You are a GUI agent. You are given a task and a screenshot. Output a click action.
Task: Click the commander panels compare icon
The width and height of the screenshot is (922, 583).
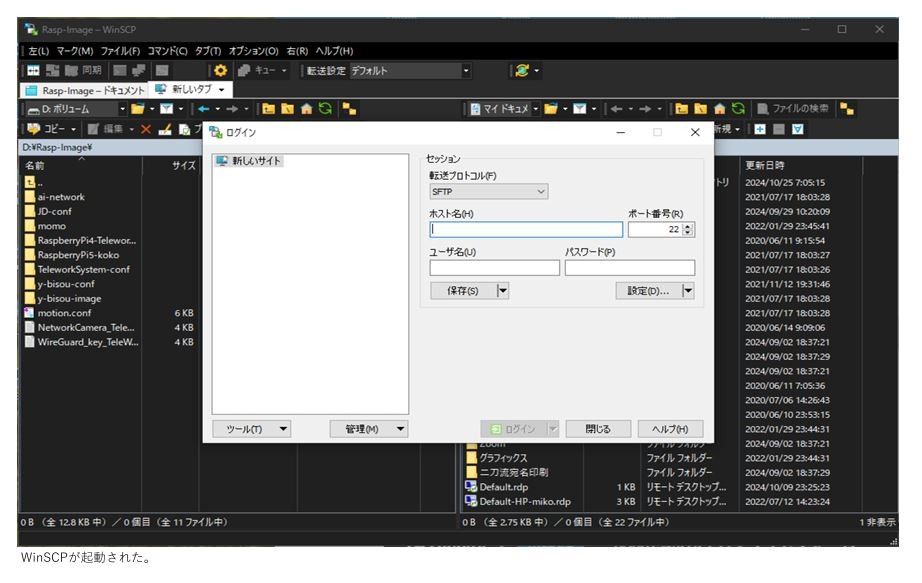pos(34,71)
